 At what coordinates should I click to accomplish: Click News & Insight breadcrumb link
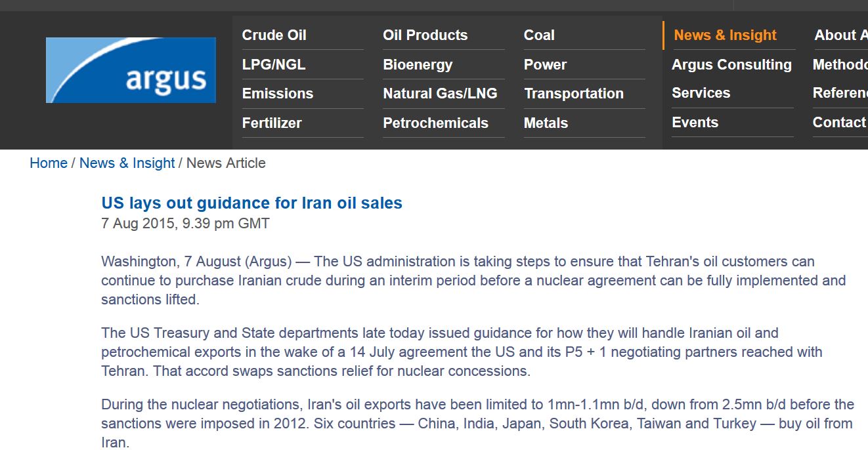127,163
